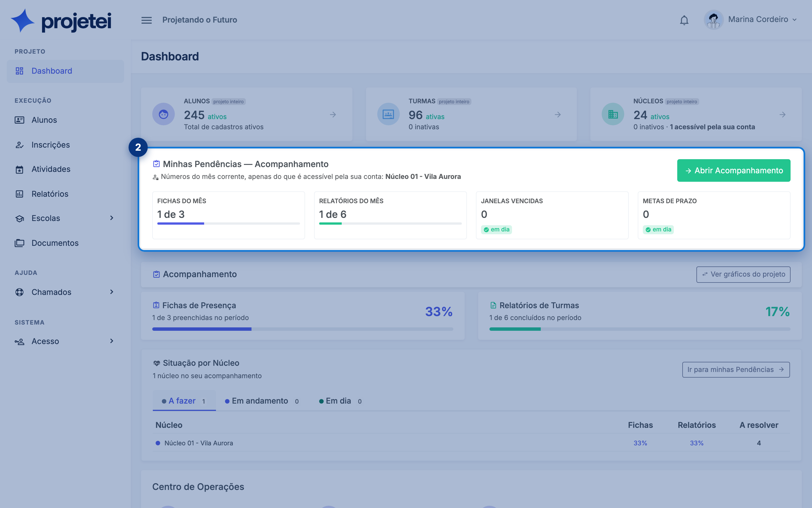
Task: Click the Alunos ID card icon
Action: click(19, 120)
